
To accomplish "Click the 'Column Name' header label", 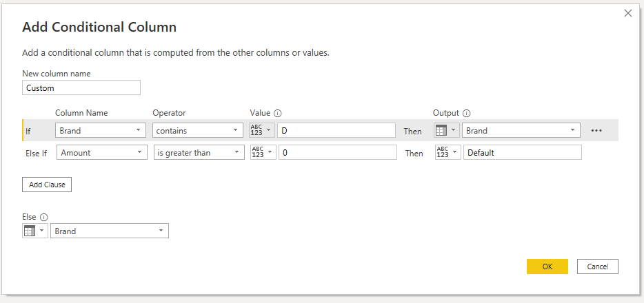I will click(81, 113).
